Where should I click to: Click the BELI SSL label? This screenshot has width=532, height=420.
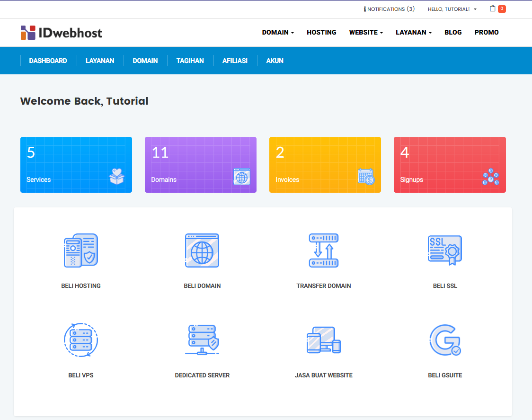[x=445, y=286]
